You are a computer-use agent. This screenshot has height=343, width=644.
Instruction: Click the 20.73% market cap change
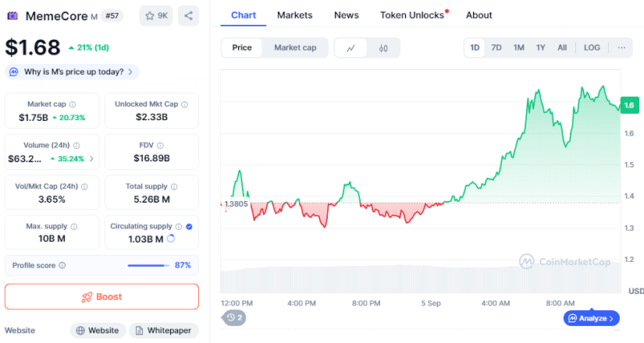pyautogui.click(x=69, y=118)
